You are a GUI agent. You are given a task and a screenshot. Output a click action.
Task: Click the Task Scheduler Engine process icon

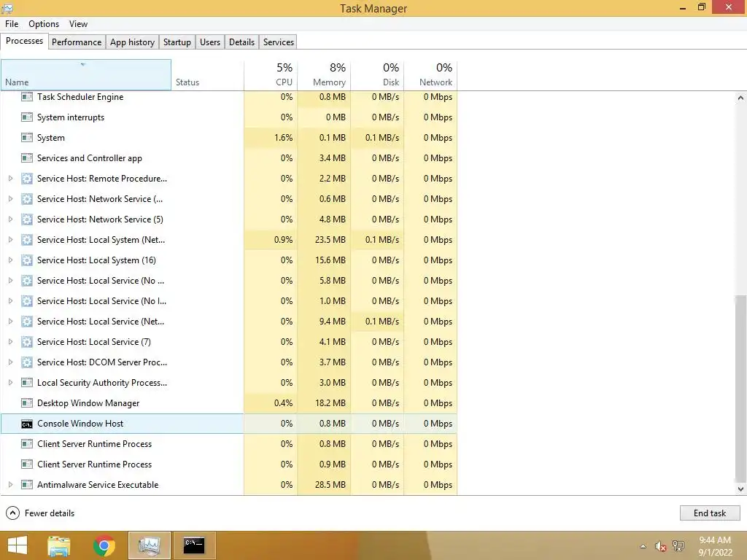[x=27, y=97]
